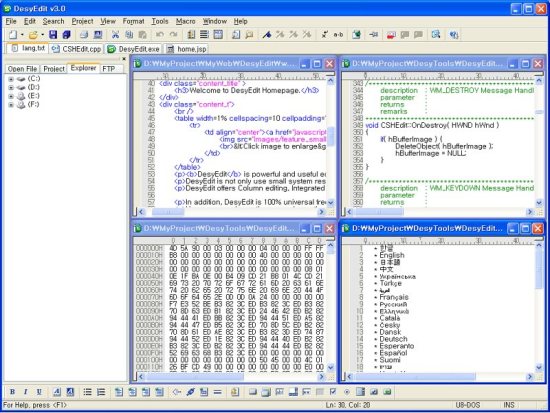This screenshot has width=550, height=413.
Task: Switch to the CSHEdit.cpp document tab
Action: (x=77, y=49)
